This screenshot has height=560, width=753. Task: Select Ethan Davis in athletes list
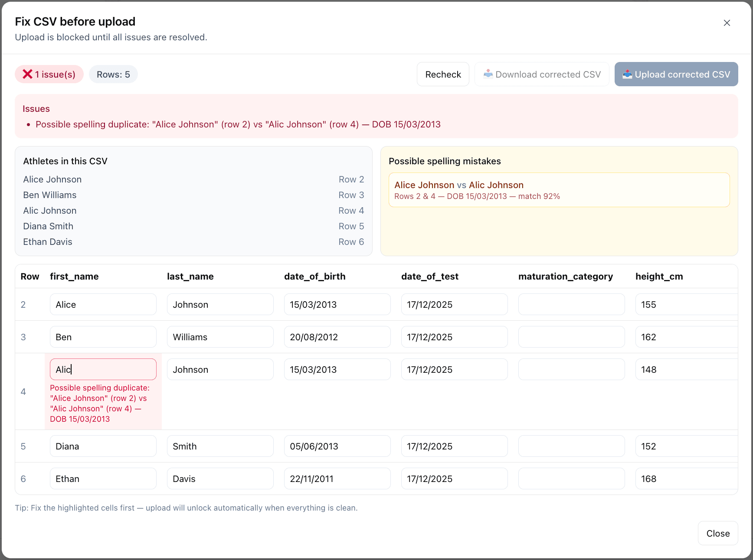click(x=48, y=242)
